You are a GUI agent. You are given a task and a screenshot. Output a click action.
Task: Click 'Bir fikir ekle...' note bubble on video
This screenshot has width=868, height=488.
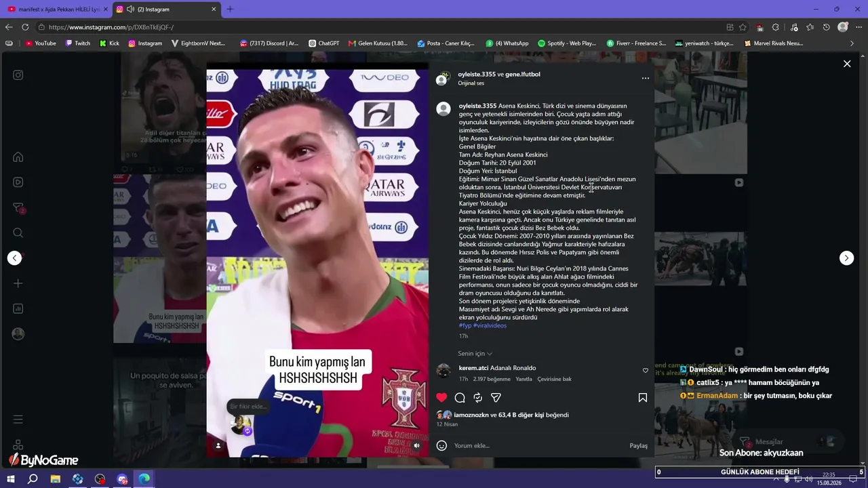pos(248,407)
